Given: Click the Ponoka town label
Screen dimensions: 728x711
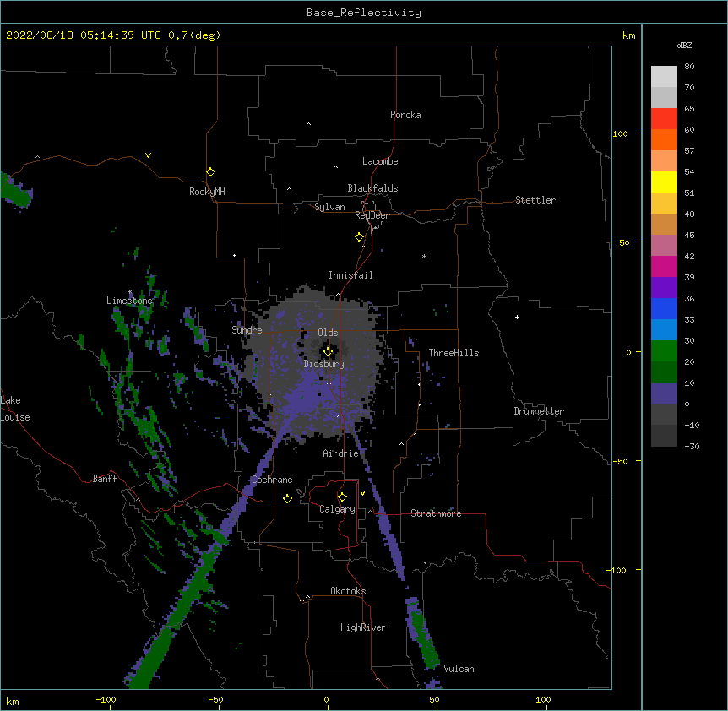Looking at the screenshot, I should (x=405, y=115).
